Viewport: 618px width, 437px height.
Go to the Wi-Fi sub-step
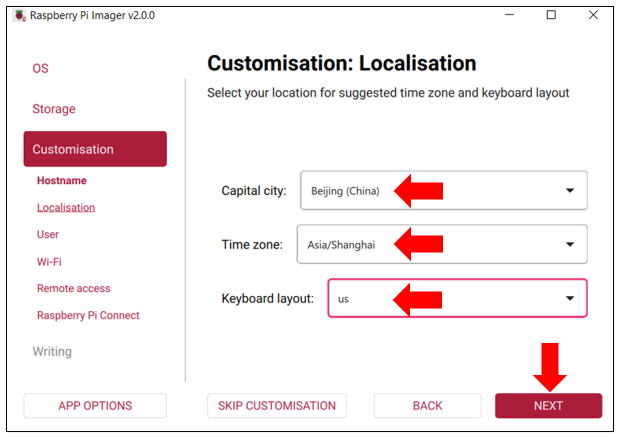pyautogui.click(x=49, y=262)
